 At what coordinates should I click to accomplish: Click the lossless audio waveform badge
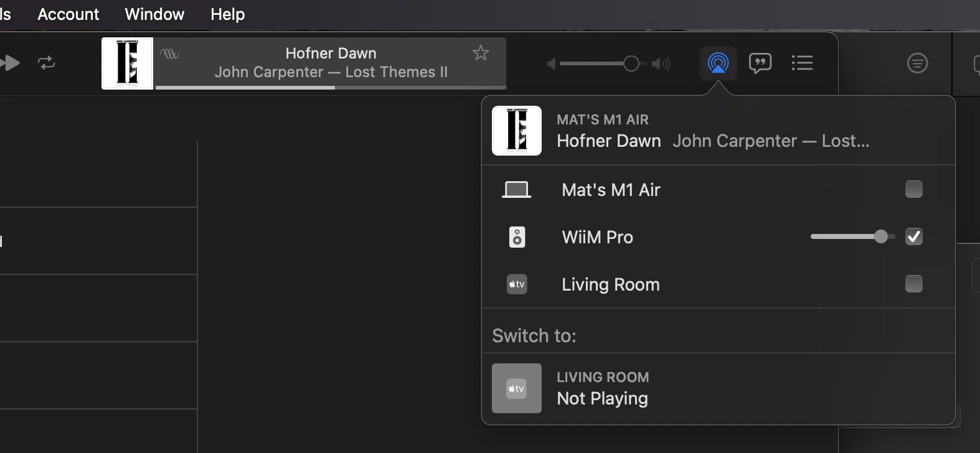[169, 54]
